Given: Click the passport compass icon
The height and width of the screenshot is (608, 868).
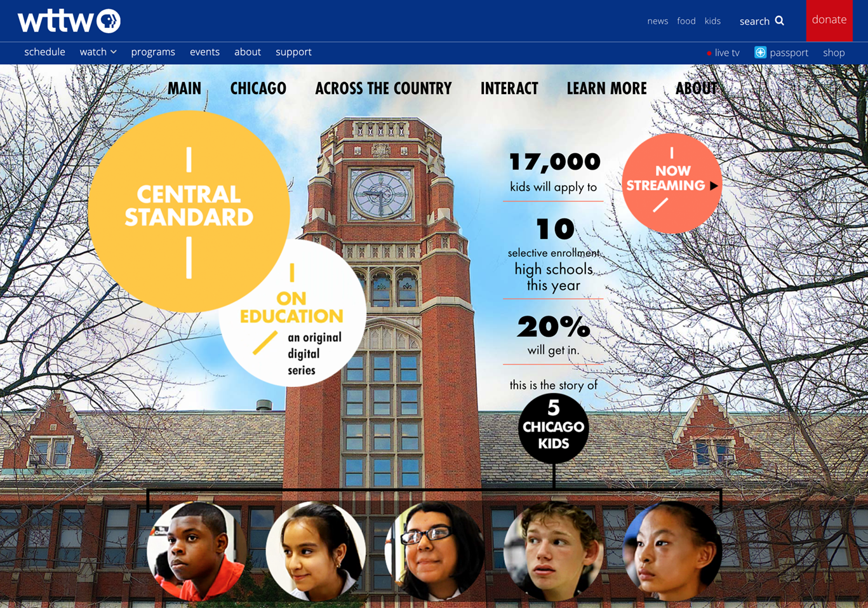Looking at the screenshot, I should 760,52.
